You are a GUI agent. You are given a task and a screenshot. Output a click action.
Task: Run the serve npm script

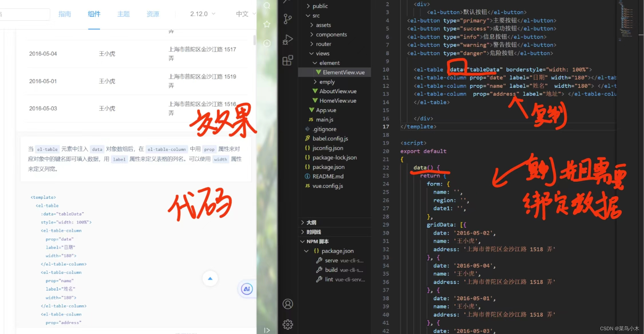[x=331, y=260]
